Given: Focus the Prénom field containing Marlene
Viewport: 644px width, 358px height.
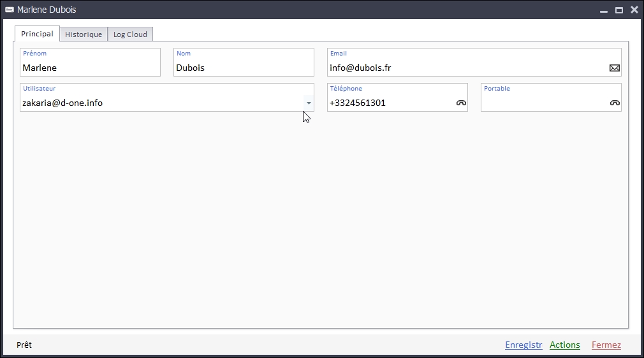Looking at the screenshot, I should point(90,68).
